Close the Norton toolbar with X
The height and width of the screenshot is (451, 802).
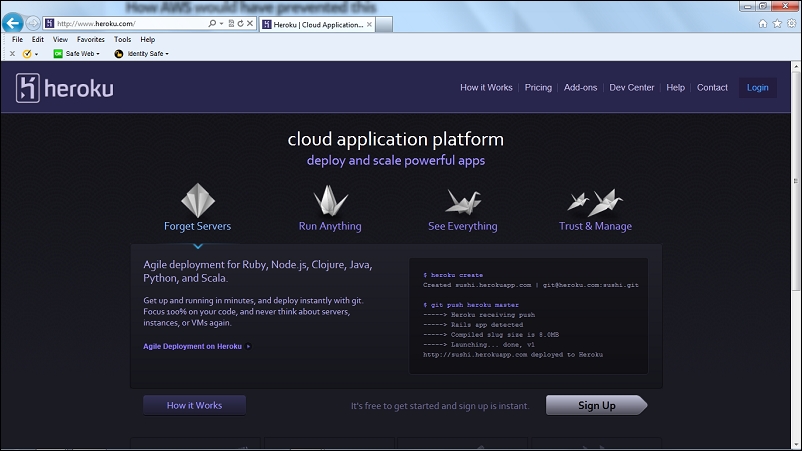pyautogui.click(x=12, y=54)
